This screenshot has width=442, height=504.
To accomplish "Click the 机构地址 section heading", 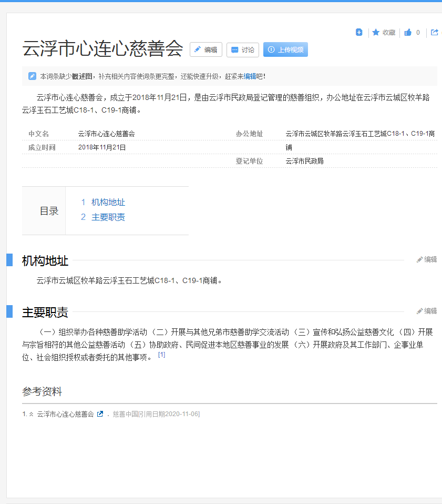I will coord(45,260).
